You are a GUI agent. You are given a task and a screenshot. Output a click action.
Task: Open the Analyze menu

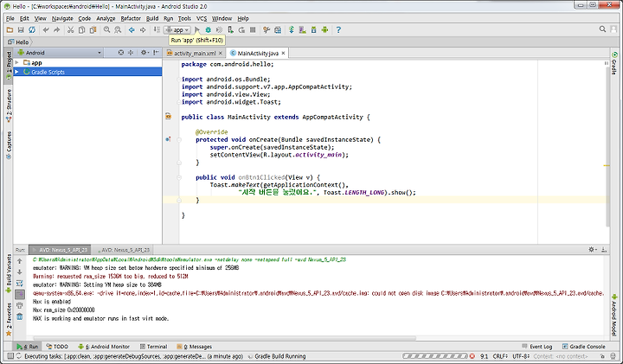click(106, 18)
